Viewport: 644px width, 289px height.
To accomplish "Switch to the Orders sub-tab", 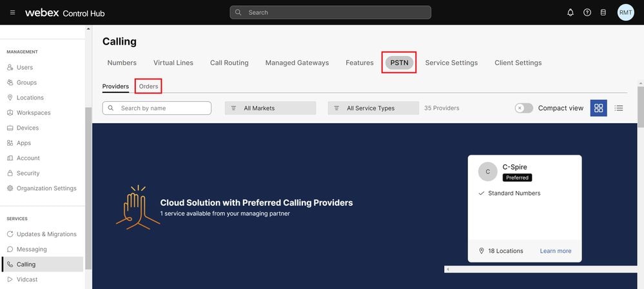I will [x=149, y=86].
